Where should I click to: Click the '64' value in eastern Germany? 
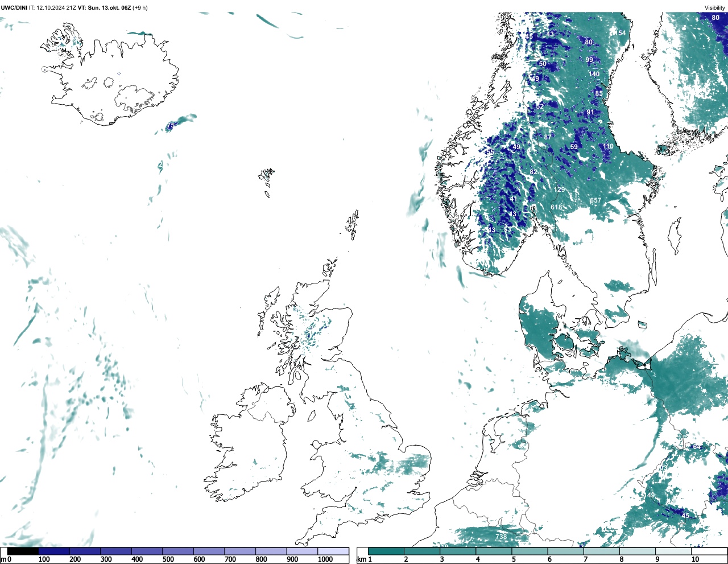tap(697, 447)
